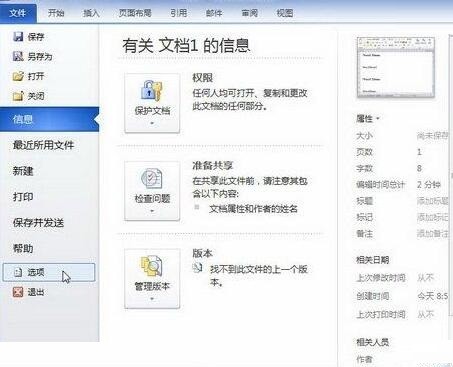Click the Save As icon
Image resolution: width=453 pixels, height=367 pixels.
[x=18, y=56]
